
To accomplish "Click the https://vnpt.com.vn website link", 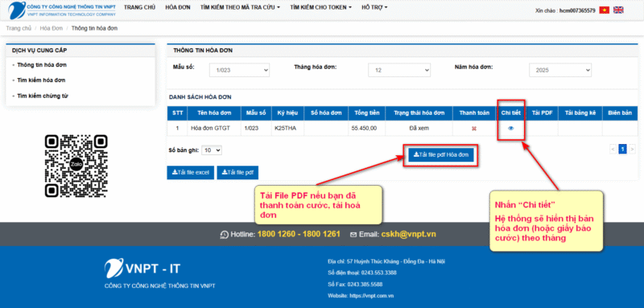I will point(372,295).
